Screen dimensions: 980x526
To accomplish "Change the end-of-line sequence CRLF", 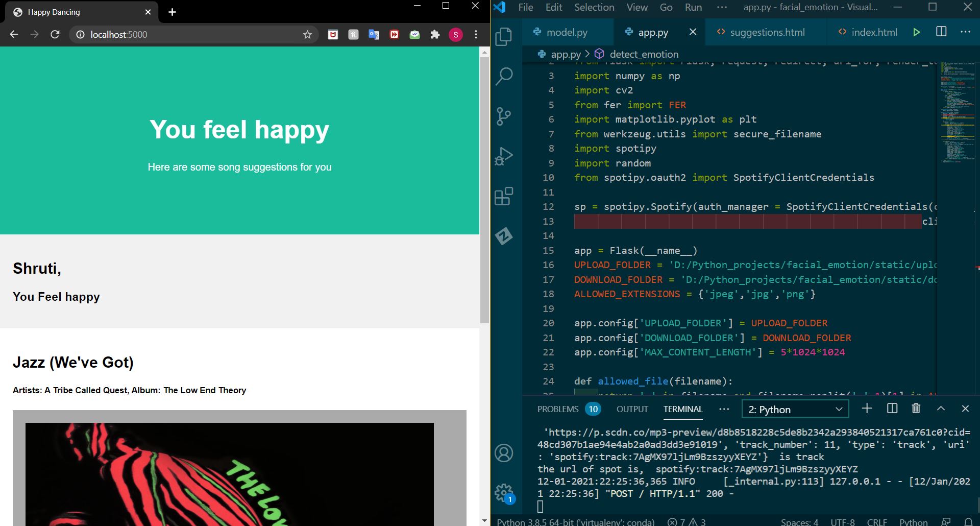I will (877, 522).
